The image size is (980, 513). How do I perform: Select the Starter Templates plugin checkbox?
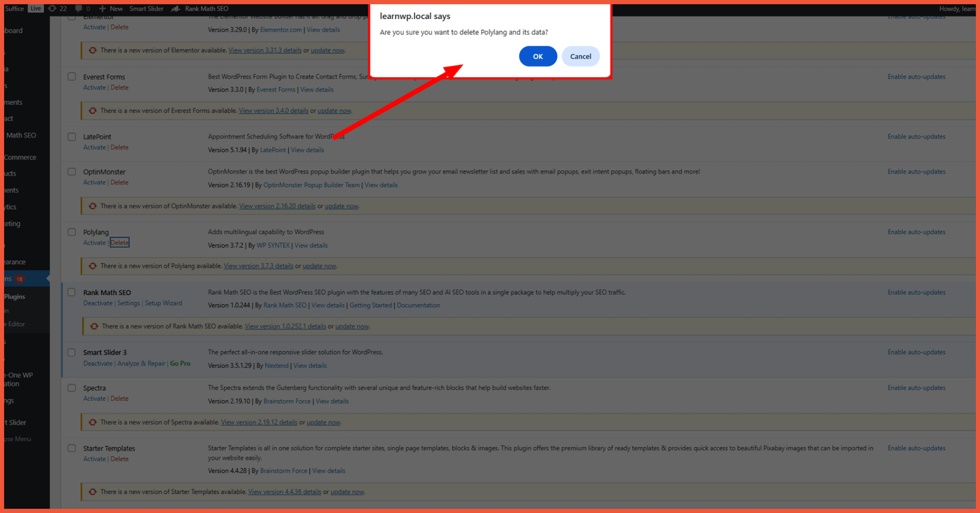tap(72, 448)
